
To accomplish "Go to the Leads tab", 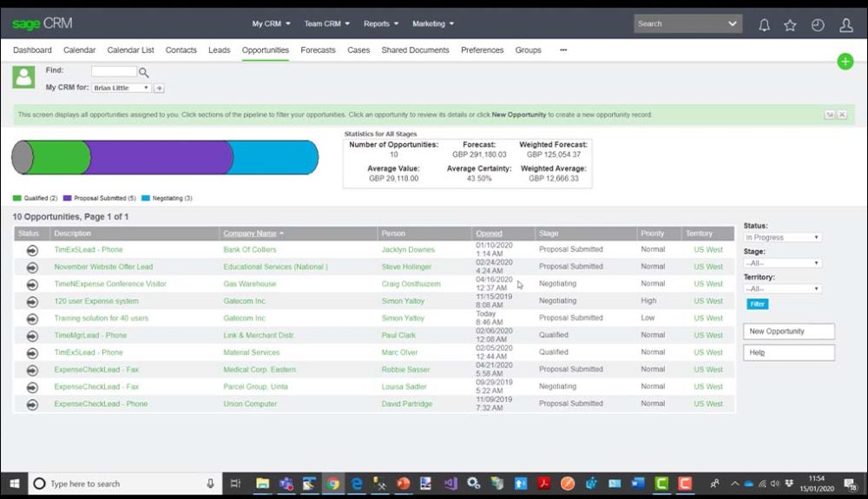I will click(x=220, y=49).
